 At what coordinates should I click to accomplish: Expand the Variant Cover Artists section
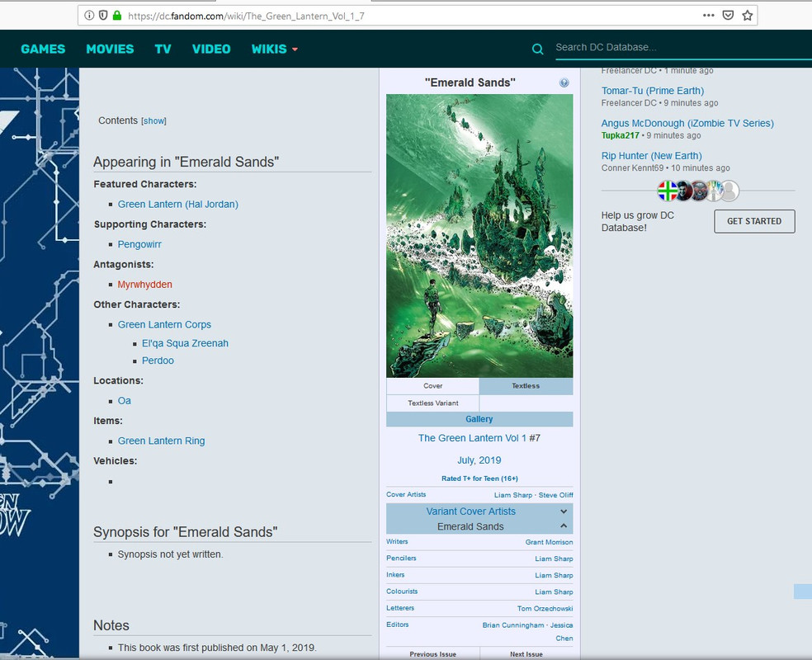coord(564,511)
